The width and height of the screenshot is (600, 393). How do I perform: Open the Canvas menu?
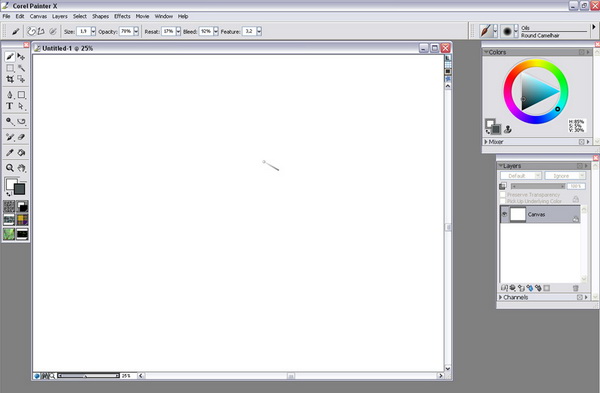tap(38, 16)
